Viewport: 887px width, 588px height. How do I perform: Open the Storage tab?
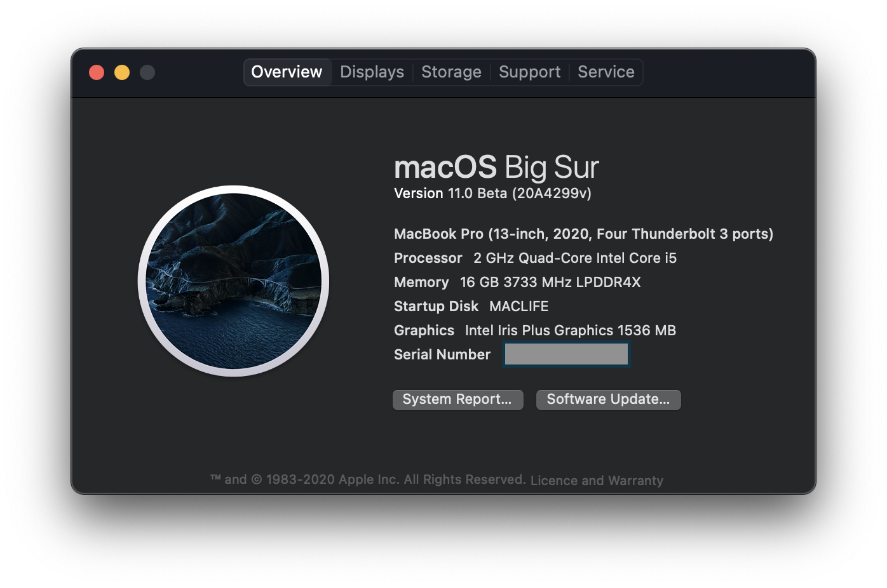coord(451,72)
